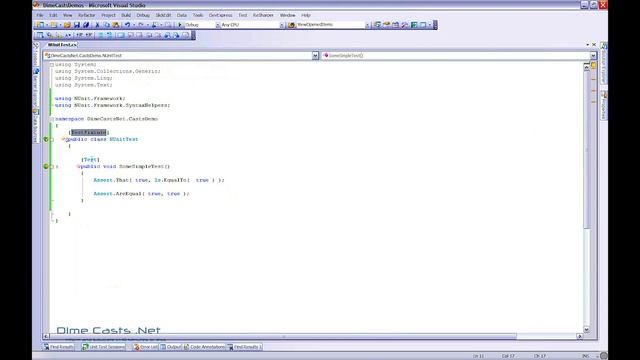Switch to the Code Annotations tab
This screenshot has height=360, width=640.
point(204,347)
